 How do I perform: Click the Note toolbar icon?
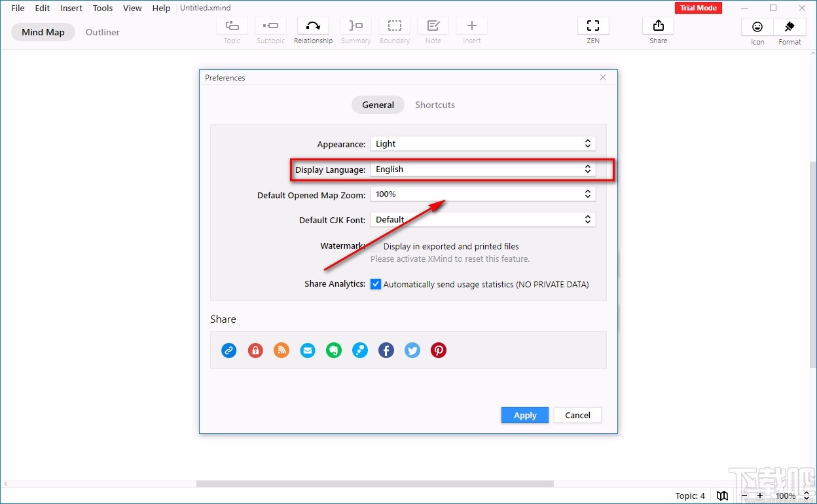tap(433, 26)
